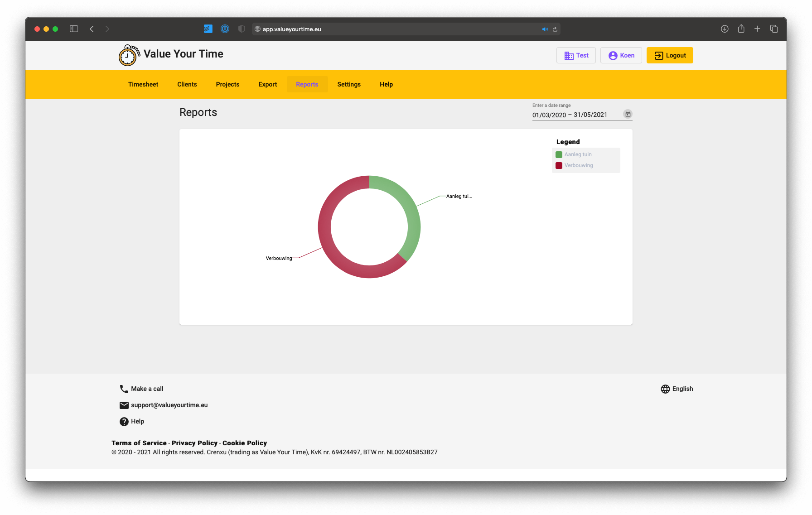Image resolution: width=812 pixels, height=515 pixels.
Task: Toggle the Aanleg tuin legend entry
Action: point(578,154)
